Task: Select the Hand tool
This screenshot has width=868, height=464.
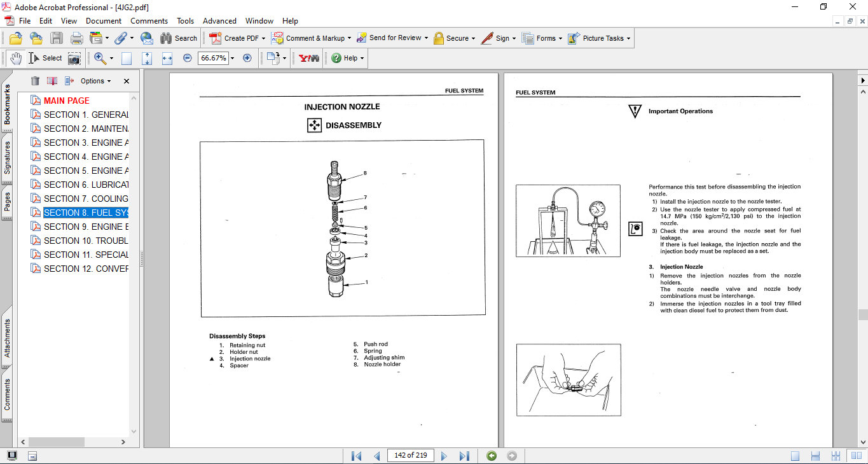Action: point(15,58)
